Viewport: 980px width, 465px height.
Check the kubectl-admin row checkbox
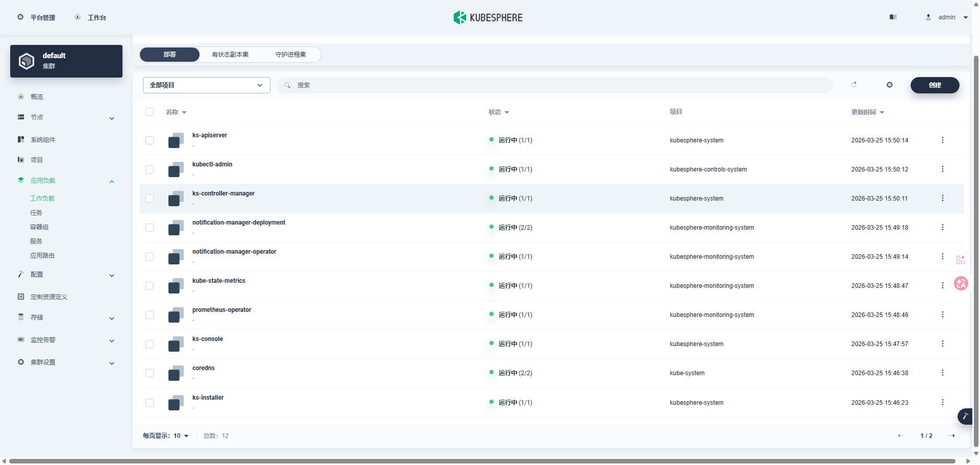click(x=150, y=169)
